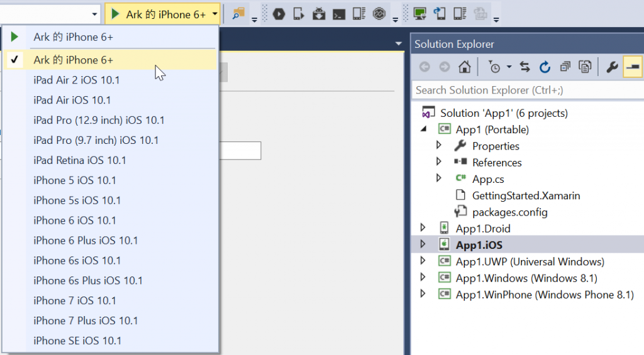
Task: Expand App.cs file node
Action: tap(438, 178)
